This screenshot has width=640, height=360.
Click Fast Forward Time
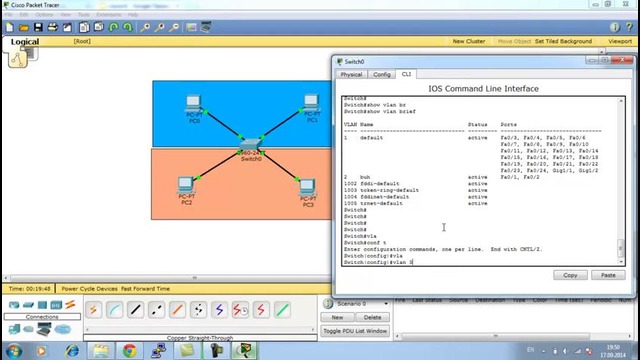tap(145, 289)
